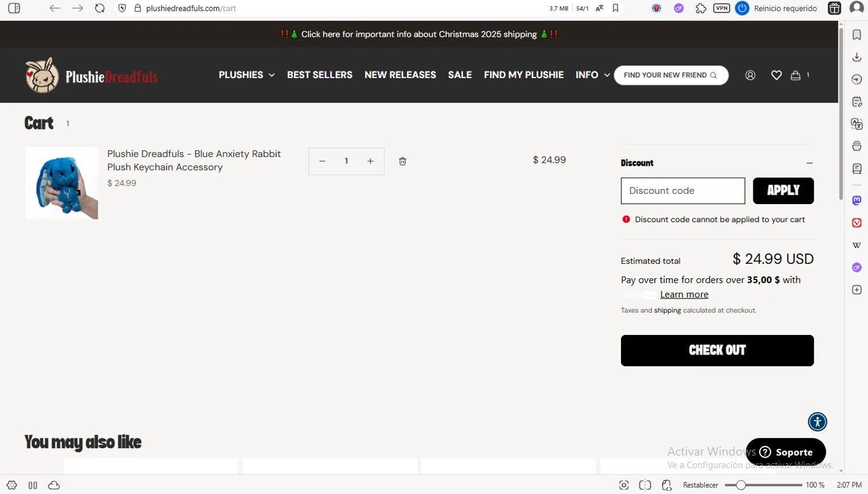The height and width of the screenshot is (494, 868).
Task: Open Blue Anxiety Rabbit product thumbnail
Action: coord(61,183)
